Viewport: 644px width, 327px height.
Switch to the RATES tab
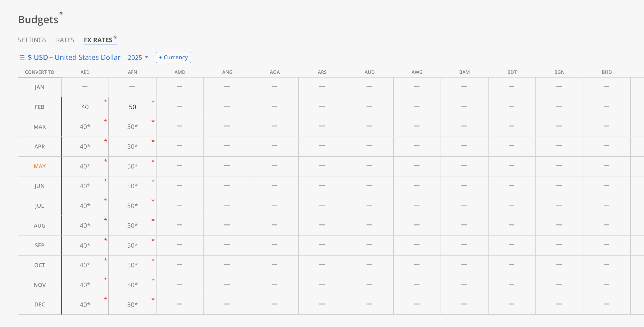pyautogui.click(x=65, y=40)
